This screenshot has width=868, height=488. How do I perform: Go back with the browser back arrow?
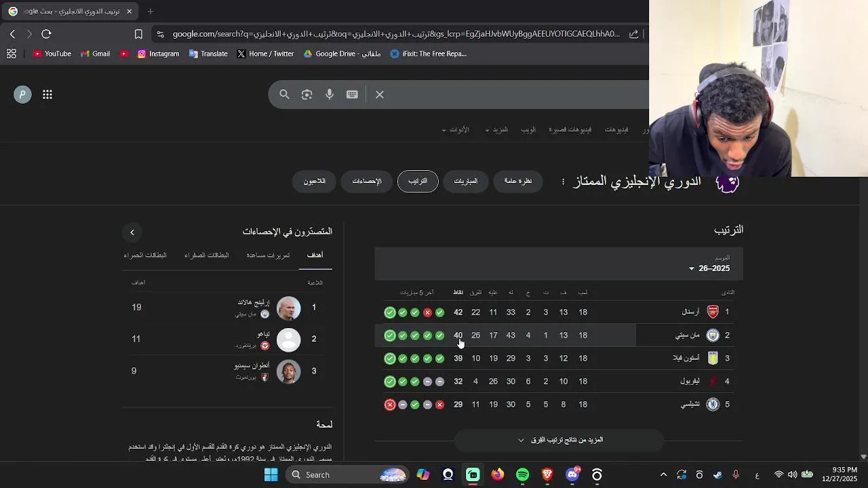(x=12, y=34)
